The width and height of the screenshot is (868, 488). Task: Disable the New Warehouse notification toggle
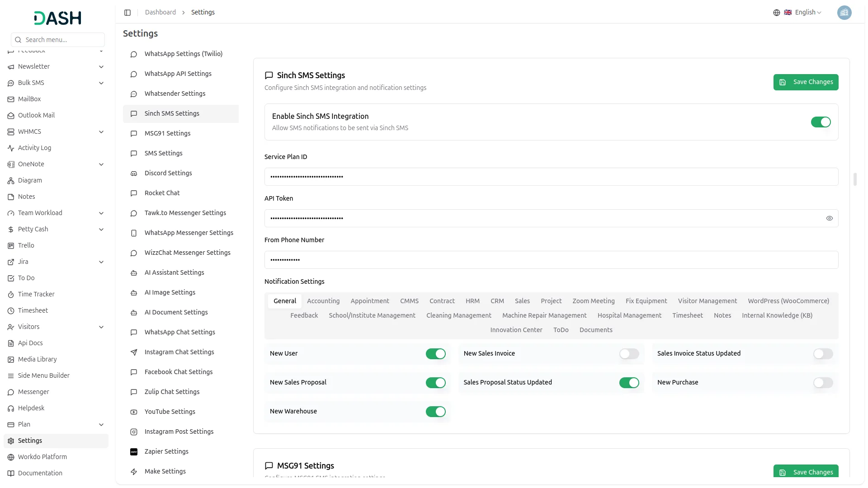click(435, 412)
